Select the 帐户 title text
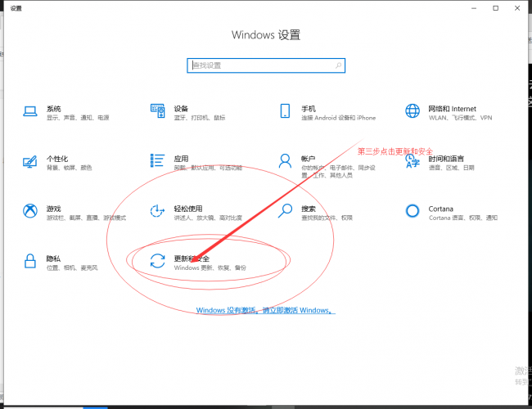This screenshot has width=532, height=409. [x=308, y=159]
